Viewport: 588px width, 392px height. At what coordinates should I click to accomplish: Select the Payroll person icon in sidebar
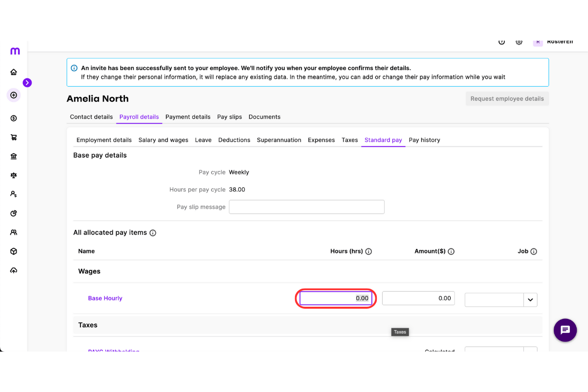click(x=15, y=194)
